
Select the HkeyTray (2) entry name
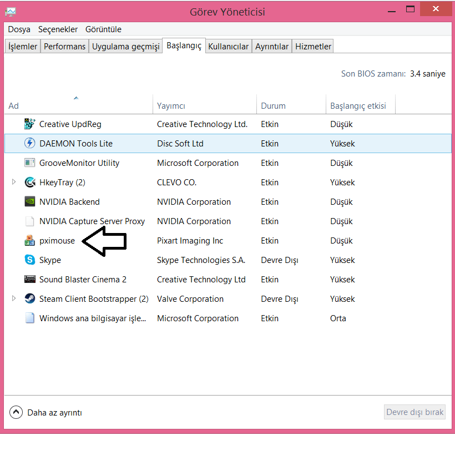(62, 183)
